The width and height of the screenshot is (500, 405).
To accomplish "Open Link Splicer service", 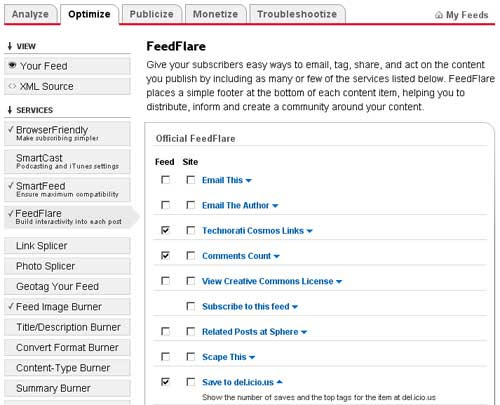I will tap(67, 246).
